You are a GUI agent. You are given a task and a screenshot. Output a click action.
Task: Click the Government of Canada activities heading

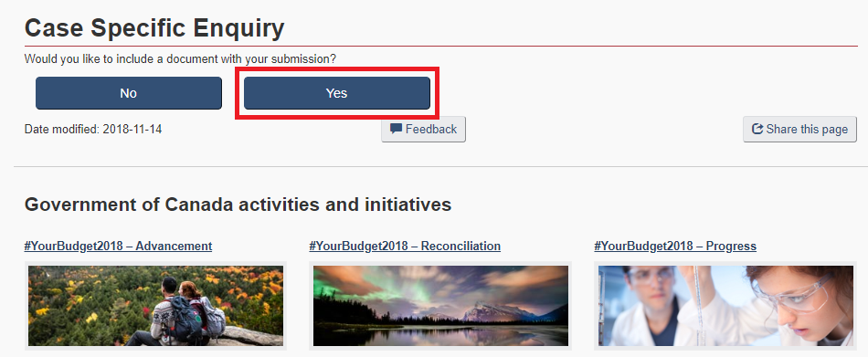click(x=238, y=205)
